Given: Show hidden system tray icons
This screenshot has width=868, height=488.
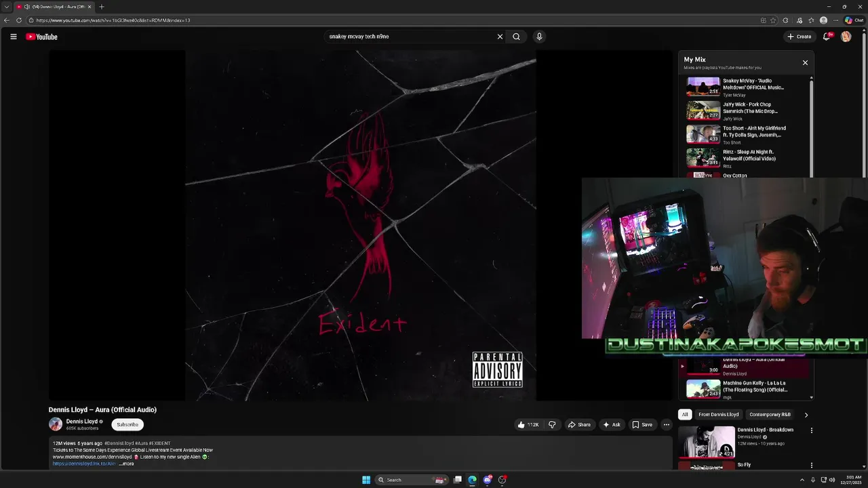Looking at the screenshot, I should pos(802,480).
